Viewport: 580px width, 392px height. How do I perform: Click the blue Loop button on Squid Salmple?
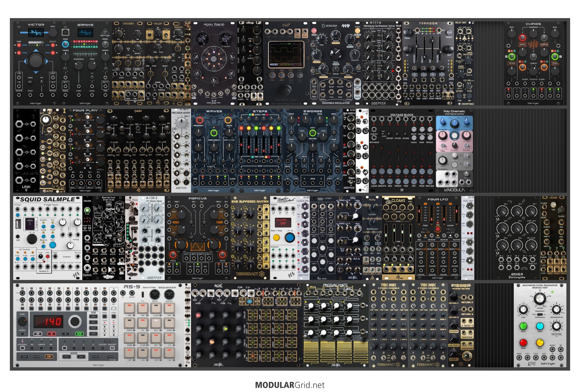pos(43,236)
